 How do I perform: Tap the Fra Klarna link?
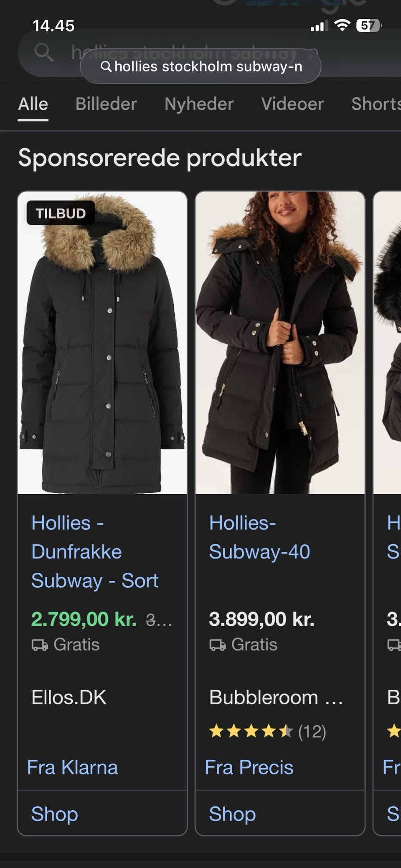click(x=73, y=767)
